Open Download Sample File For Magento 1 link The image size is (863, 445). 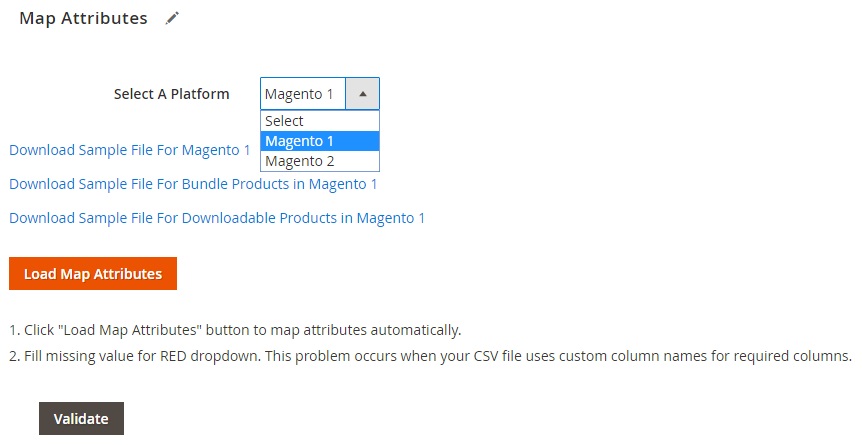point(130,150)
